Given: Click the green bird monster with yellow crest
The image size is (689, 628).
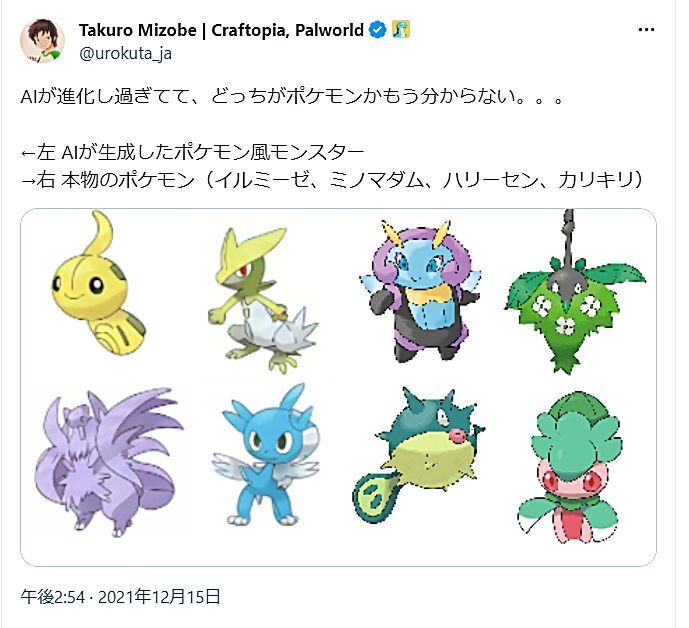Looking at the screenshot, I should point(262,300).
